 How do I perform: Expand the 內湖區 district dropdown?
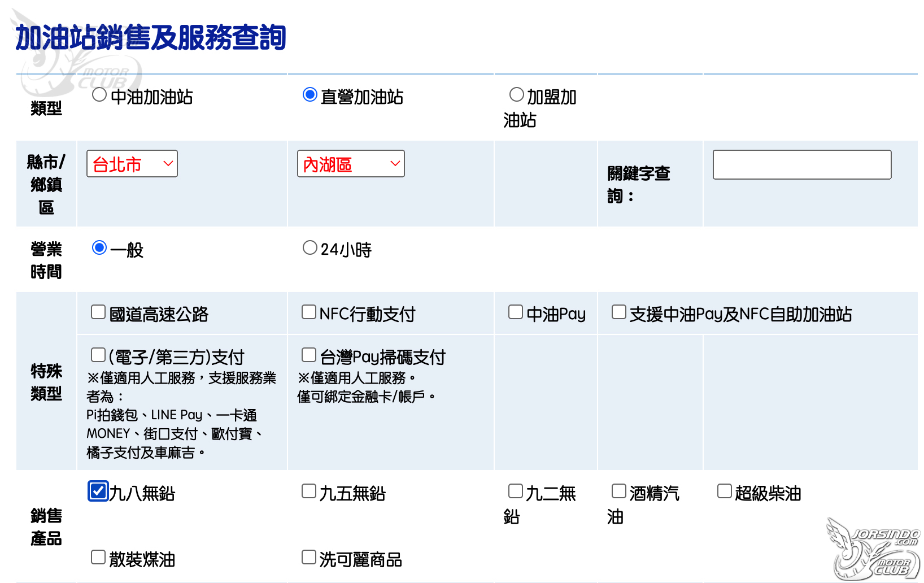click(351, 164)
